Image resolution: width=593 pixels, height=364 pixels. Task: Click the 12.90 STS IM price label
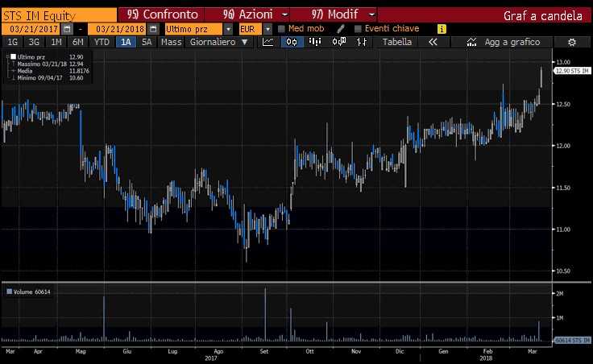click(x=572, y=71)
